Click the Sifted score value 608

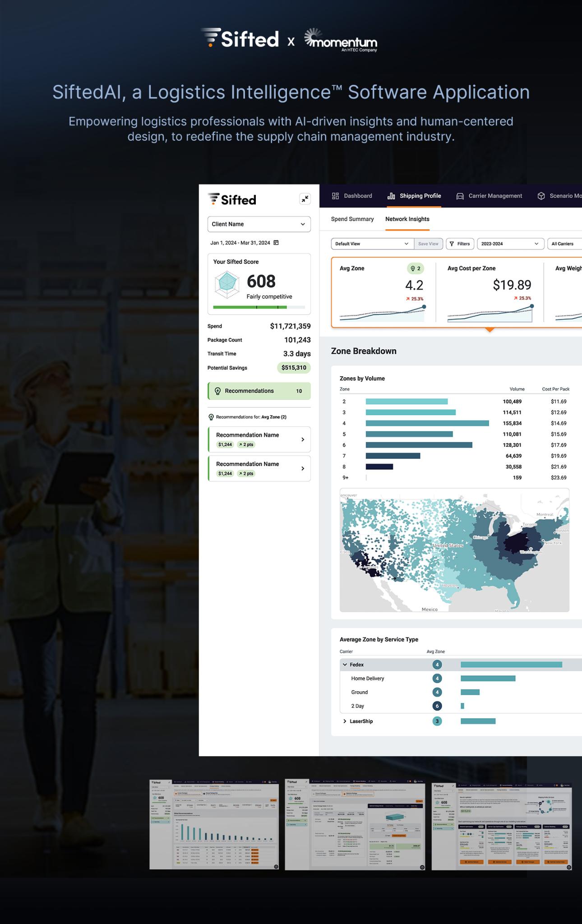pyautogui.click(x=261, y=282)
